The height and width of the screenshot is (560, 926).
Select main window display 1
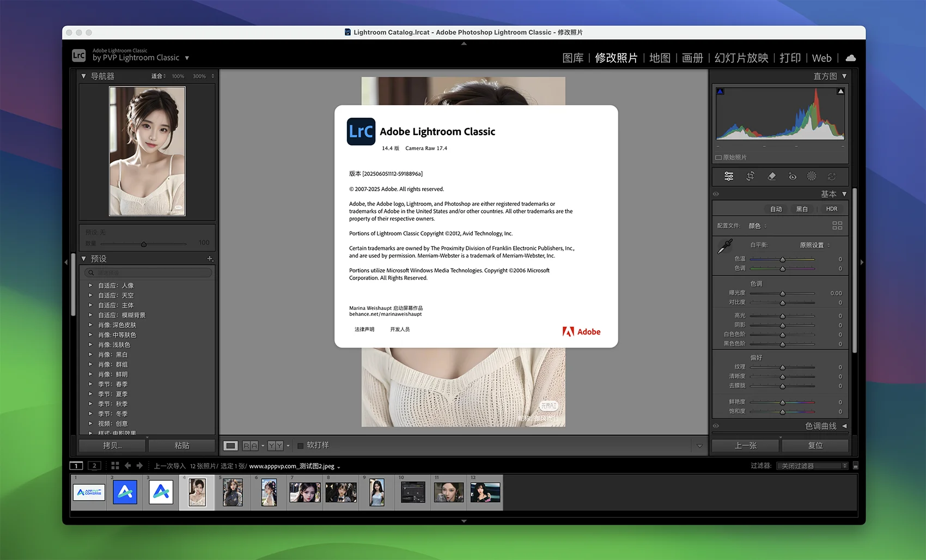76,466
